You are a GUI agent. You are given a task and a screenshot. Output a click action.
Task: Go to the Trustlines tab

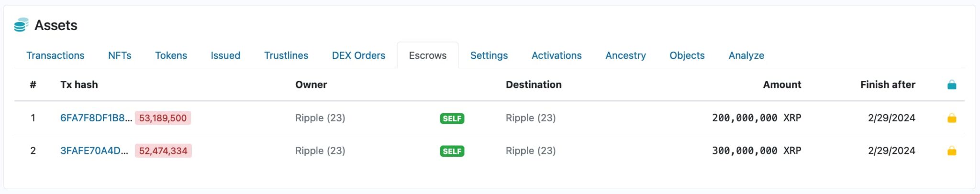tap(286, 55)
